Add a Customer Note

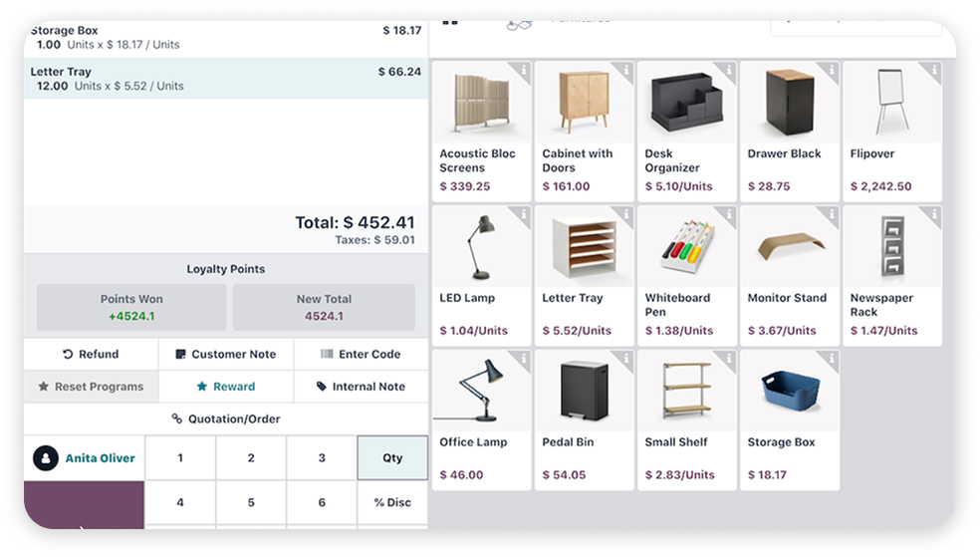[x=225, y=354]
